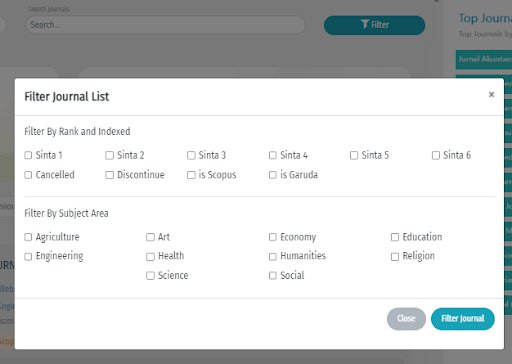
Task: Check the Sinta 1 checkbox
Action: pos(28,155)
